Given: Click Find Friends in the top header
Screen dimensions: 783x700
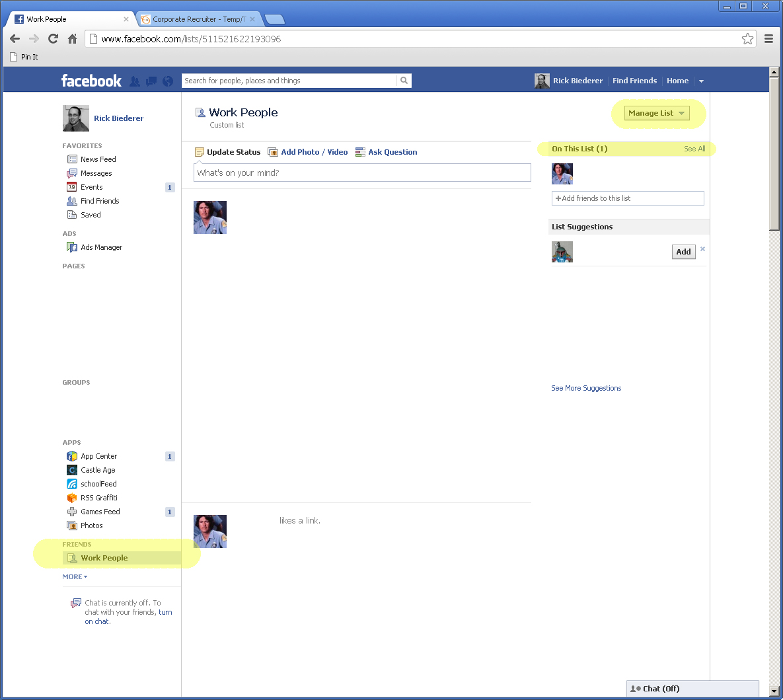Looking at the screenshot, I should tap(635, 81).
